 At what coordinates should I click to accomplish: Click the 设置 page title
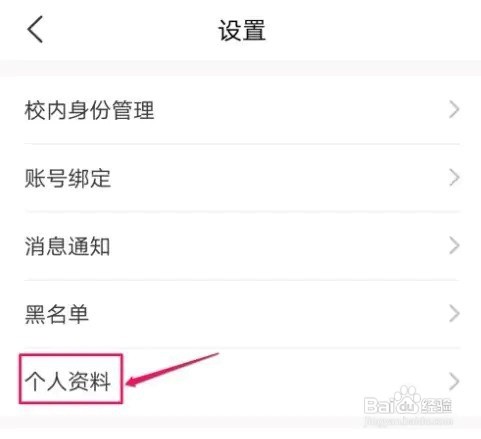[x=242, y=30]
